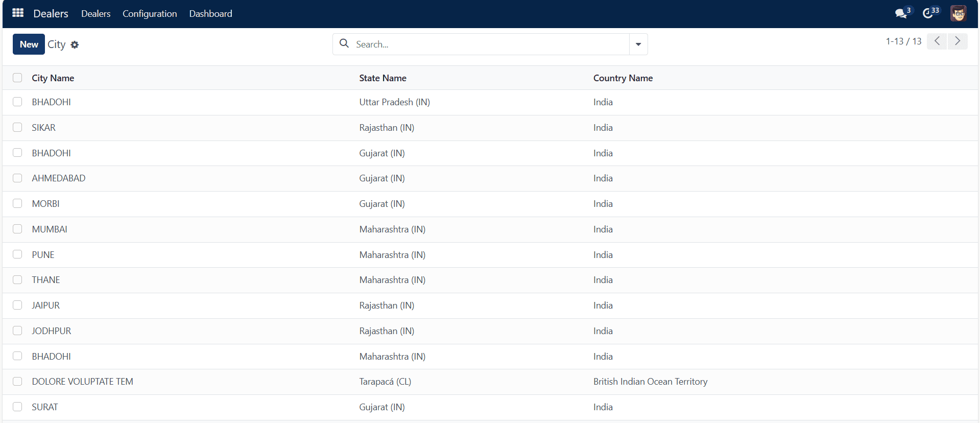980x423 pixels.
Task: Click the City settings gear icon
Action: (x=75, y=45)
